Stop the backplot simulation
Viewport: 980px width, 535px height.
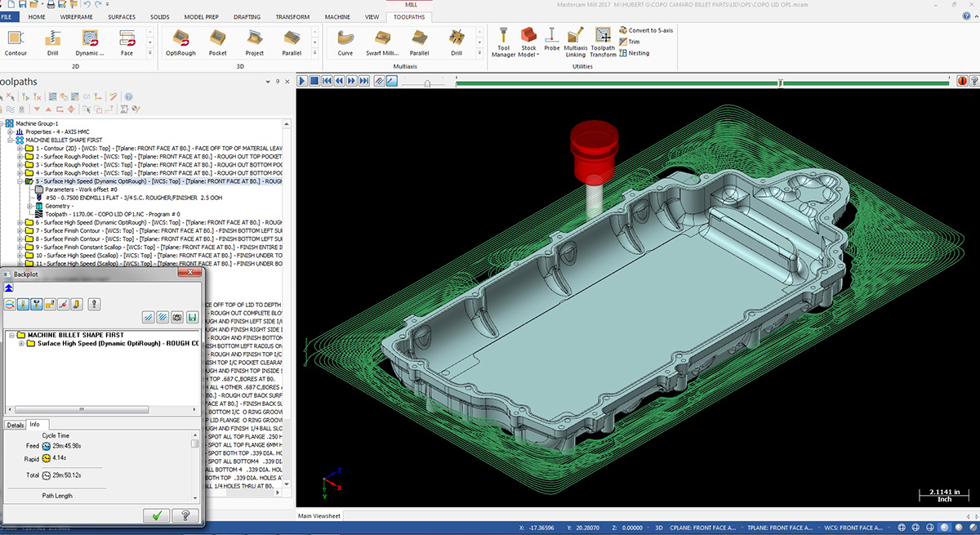point(314,81)
